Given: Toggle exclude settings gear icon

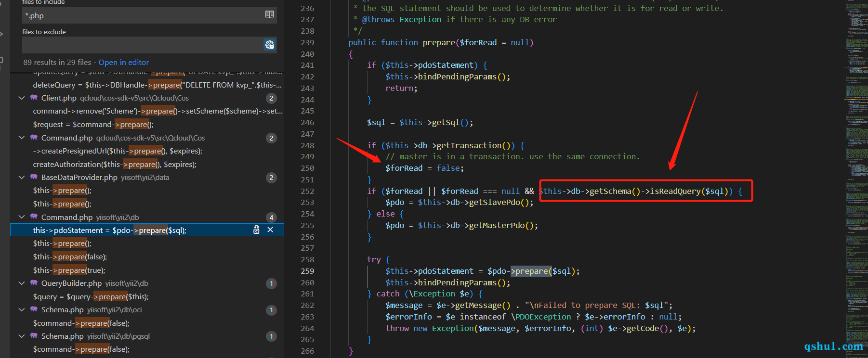Looking at the screenshot, I should (x=270, y=45).
